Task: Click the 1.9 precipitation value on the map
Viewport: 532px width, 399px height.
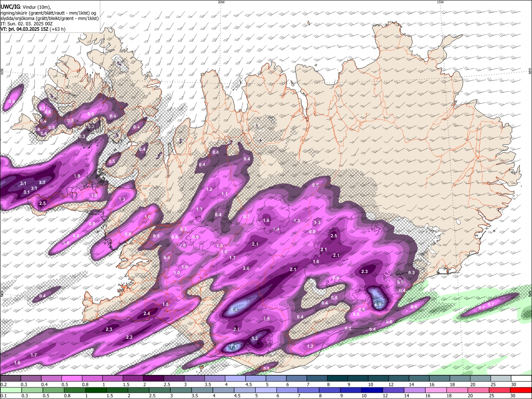Action: click(x=77, y=176)
